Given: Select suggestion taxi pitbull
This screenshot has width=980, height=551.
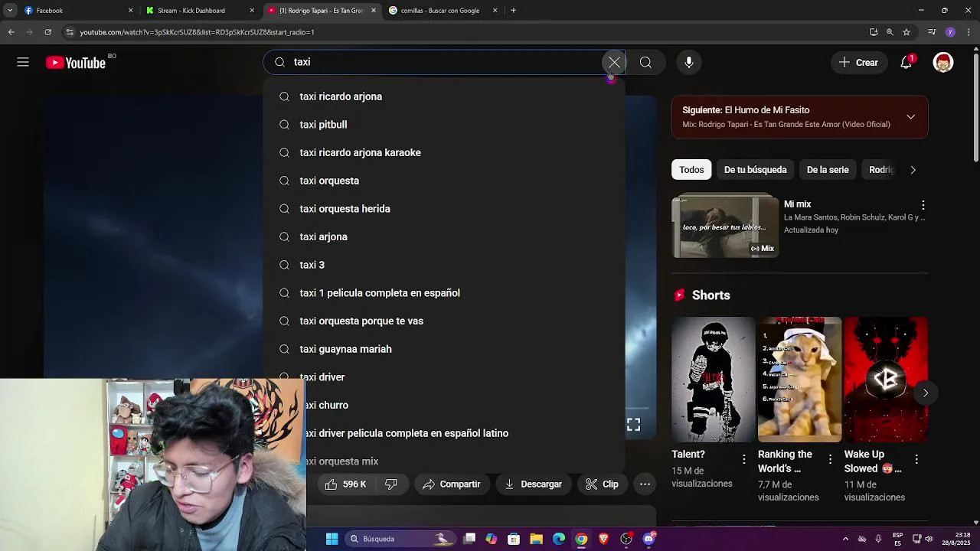Looking at the screenshot, I should pyautogui.click(x=444, y=125).
